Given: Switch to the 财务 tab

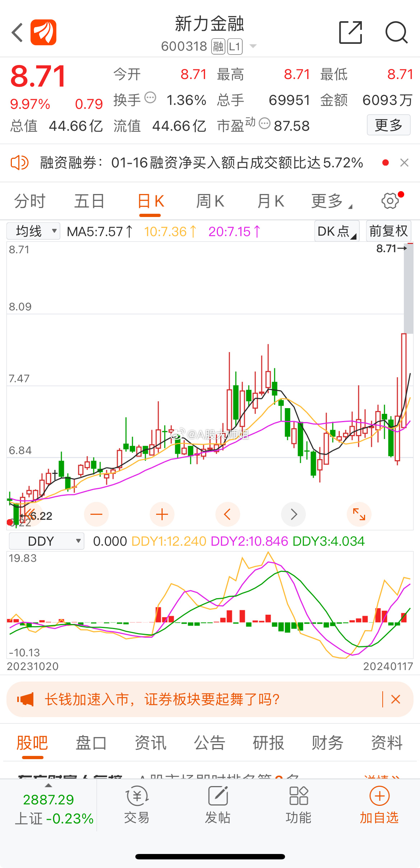Looking at the screenshot, I should point(328,743).
